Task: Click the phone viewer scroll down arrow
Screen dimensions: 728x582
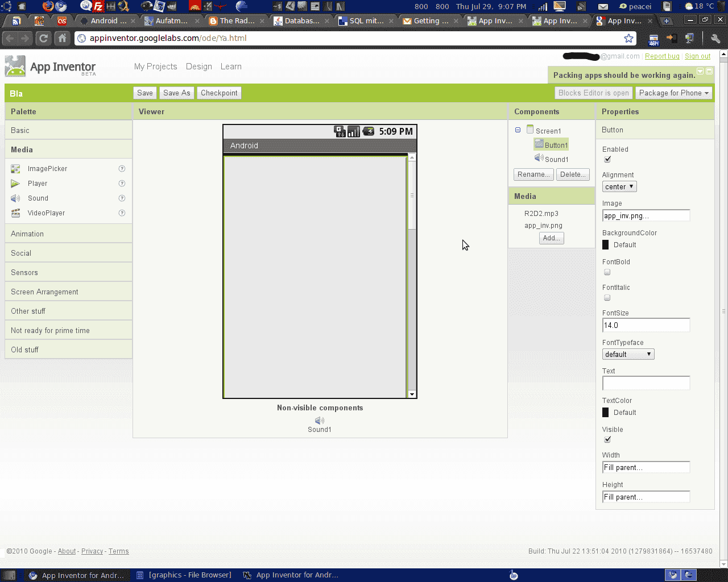Action: (412, 394)
